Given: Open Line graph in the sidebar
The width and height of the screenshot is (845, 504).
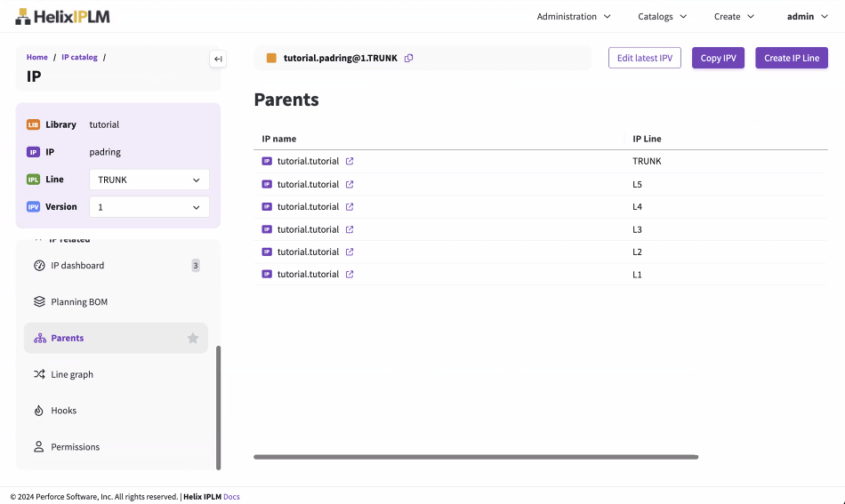Looking at the screenshot, I should click(x=72, y=375).
